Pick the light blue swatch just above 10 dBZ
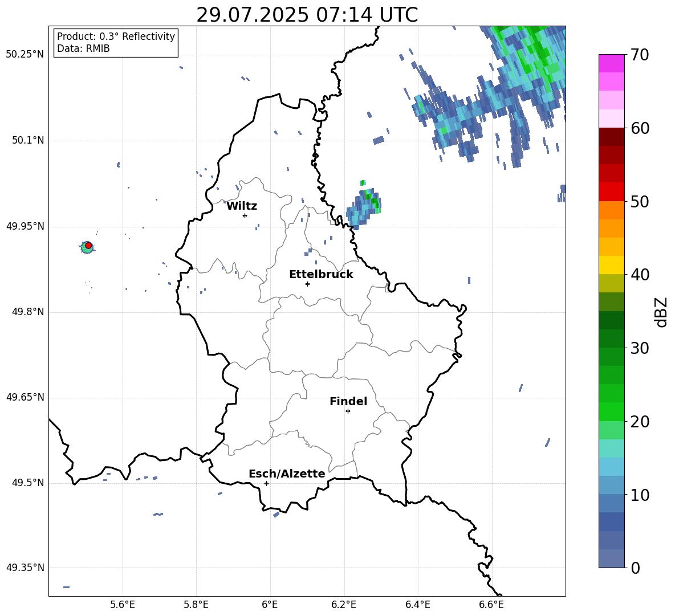 611,486
